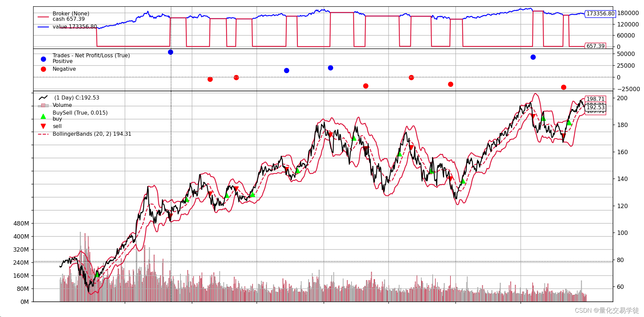644x317 pixels.
Task: Click the 192.53 price tag
Action: point(595,107)
